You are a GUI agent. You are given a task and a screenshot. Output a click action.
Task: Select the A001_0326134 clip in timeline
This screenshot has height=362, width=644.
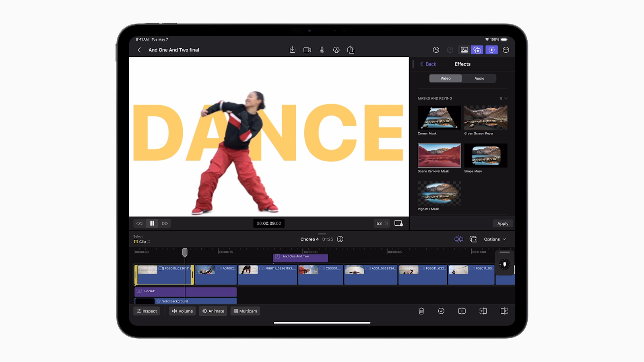371,275
